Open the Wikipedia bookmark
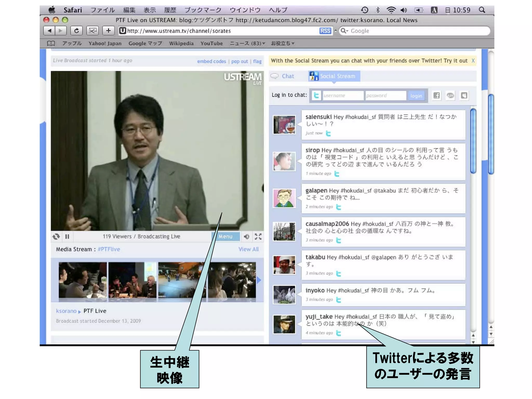Image resolution: width=532 pixels, height=399 pixels. click(x=181, y=43)
